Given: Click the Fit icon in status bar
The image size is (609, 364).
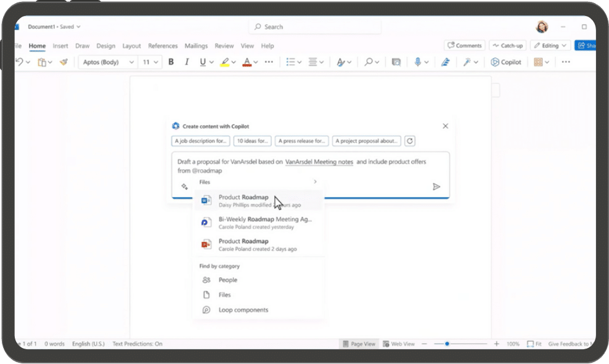Looking at the screenshot, I should click(x=534, y=344).
